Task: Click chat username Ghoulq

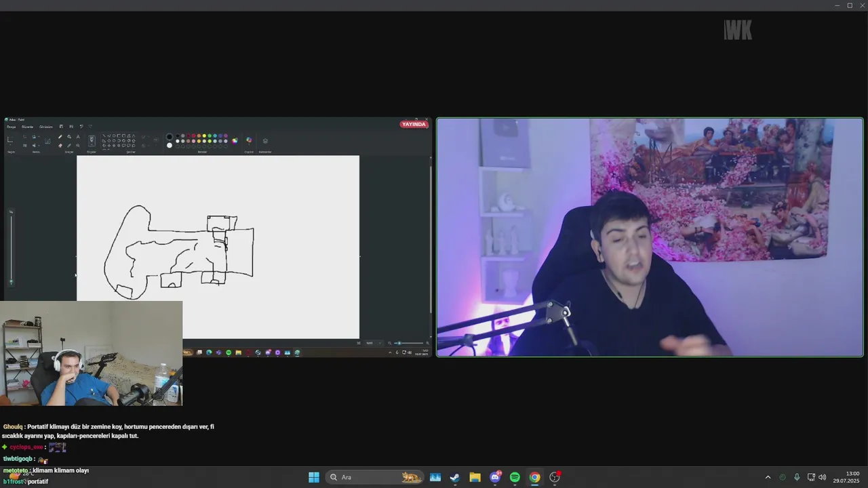Action: 13,427
